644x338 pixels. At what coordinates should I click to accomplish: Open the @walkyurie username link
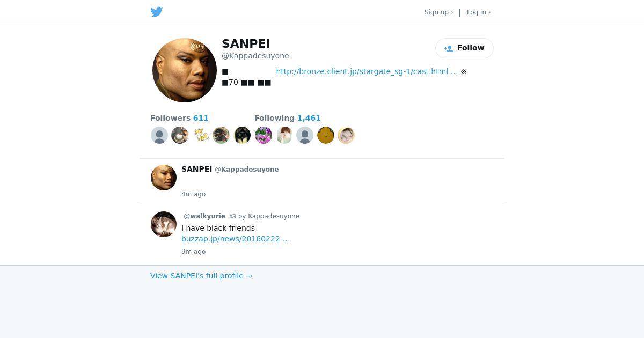(x=204, y=216)
